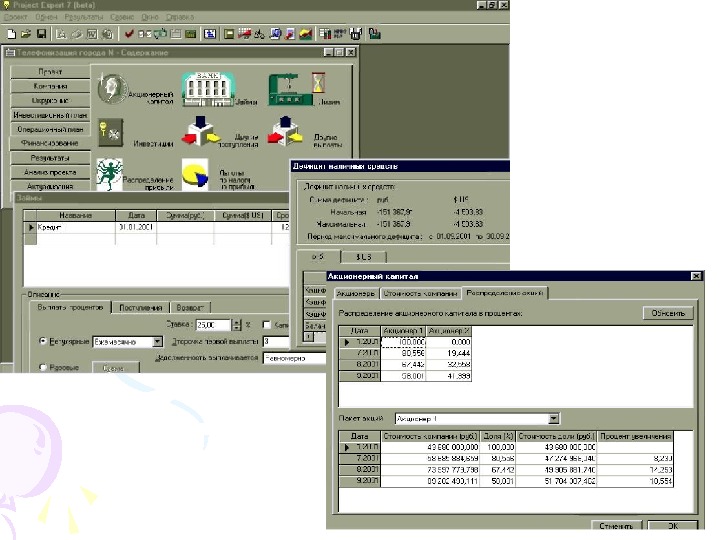Viewport: 720px width, 540px height.
Task: Open the Обмен menu
Action: tap(46, 17)
